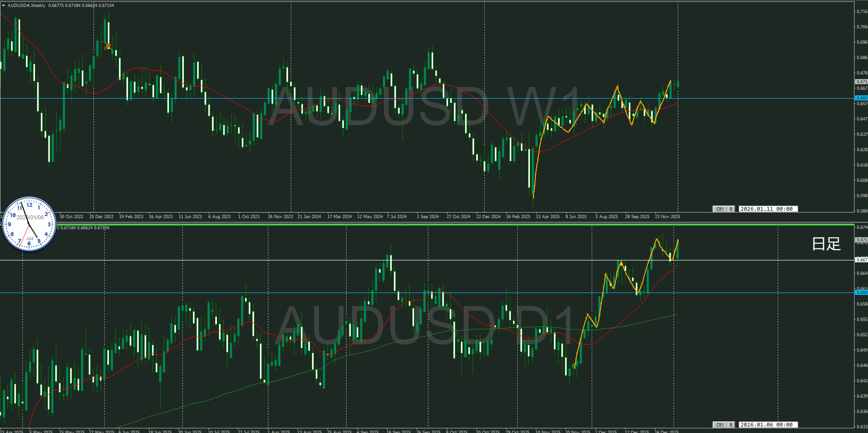Click the 1 Sep 2024 weekly time label
Viewport: 868px width, 433px height.
[x=427, y=217]
